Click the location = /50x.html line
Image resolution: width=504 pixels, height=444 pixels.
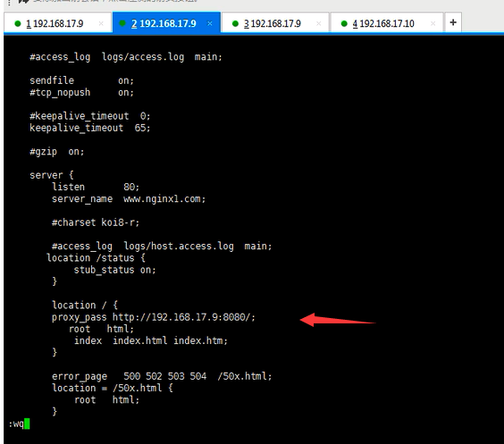113,388
